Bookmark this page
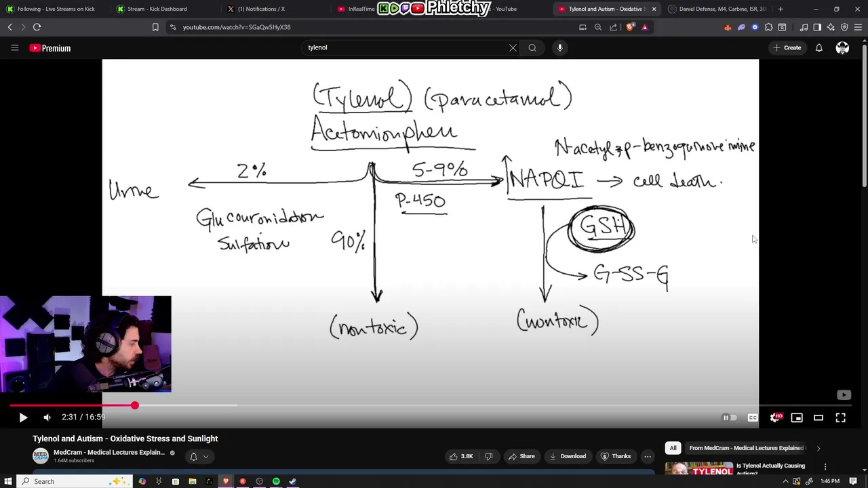This screenshot has width=868, height=488. click(x=155, y=27)
